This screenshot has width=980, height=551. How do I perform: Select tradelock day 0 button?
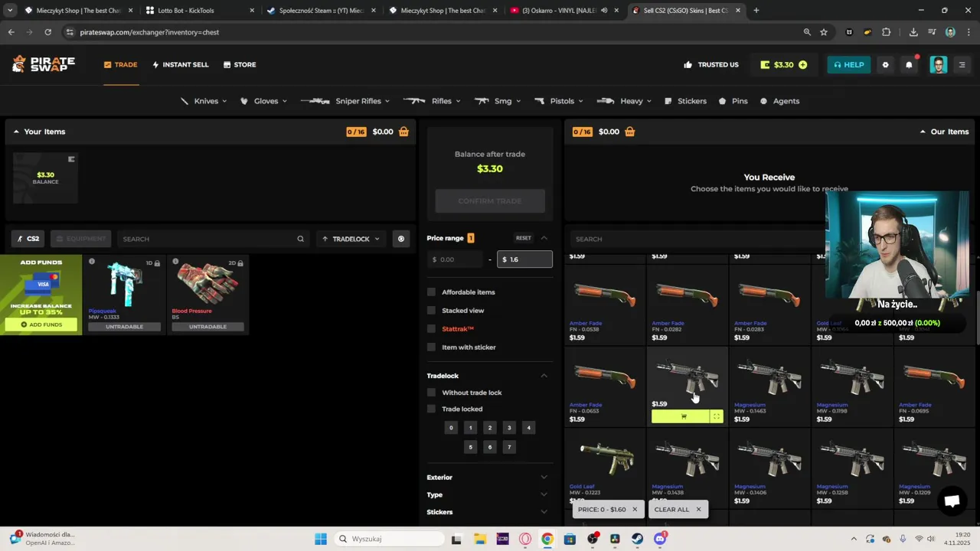pos(451,428)
